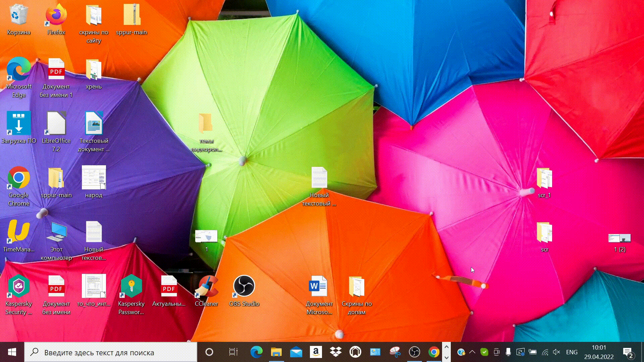Select the скрины по сайту folder
This screenshot has height=362, width=644.
(x=94, y=23)
